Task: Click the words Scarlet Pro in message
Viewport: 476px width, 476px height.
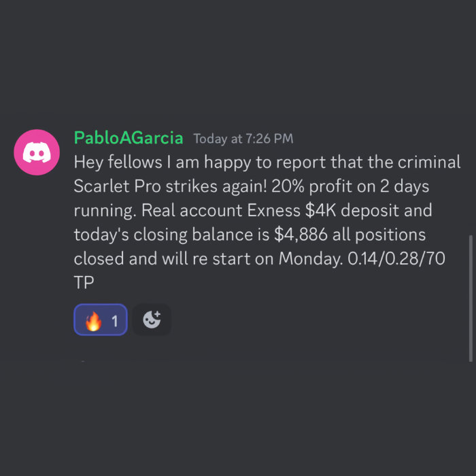Action: 117,186
